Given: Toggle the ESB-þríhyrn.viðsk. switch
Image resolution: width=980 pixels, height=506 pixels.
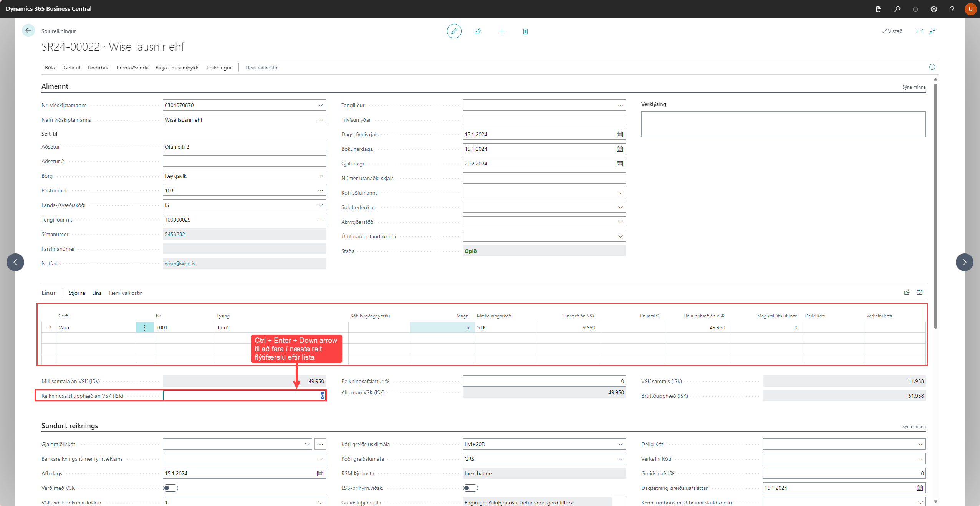Looking at the screenshot, I should (x=470, y=488).
